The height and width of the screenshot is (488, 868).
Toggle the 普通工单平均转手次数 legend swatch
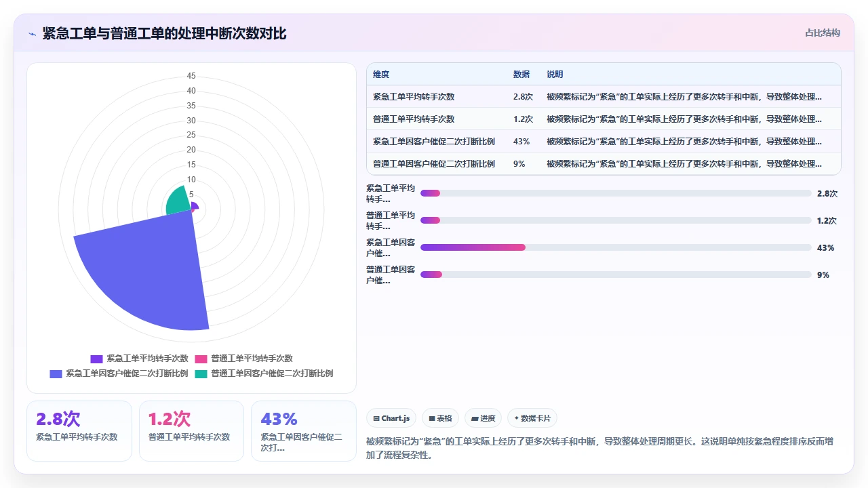[x=201, y=359]
